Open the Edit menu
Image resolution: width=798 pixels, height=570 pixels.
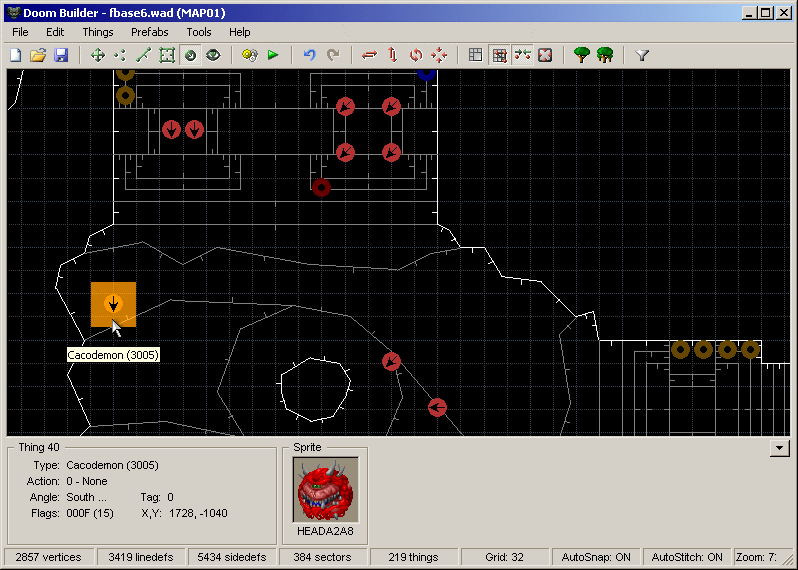coord(55,32)
